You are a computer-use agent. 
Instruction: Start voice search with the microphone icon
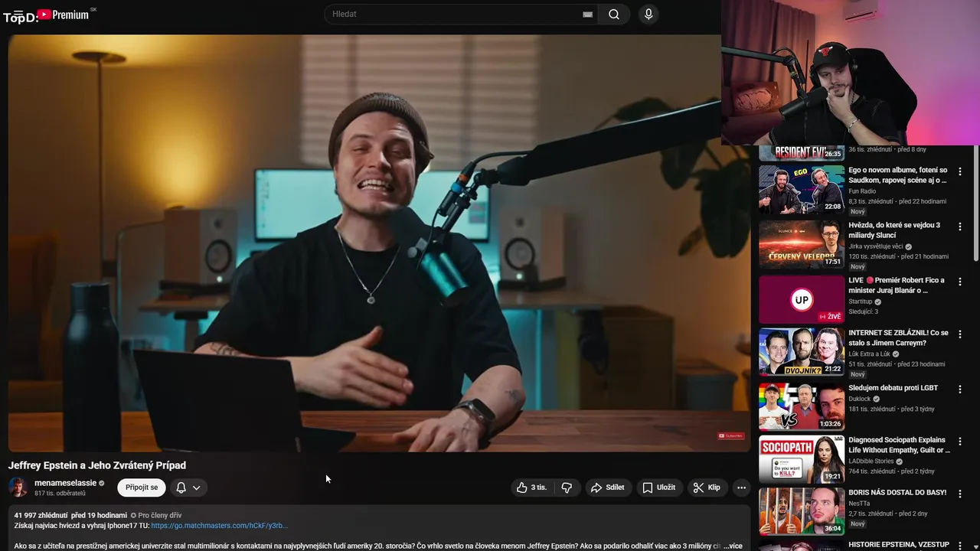click(x=648, y=14)
